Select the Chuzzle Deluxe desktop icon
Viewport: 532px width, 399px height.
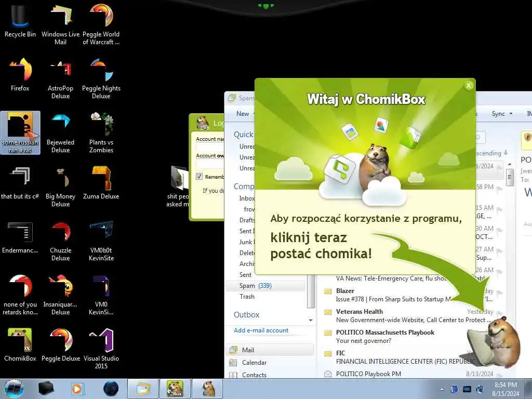click(61, 241)
